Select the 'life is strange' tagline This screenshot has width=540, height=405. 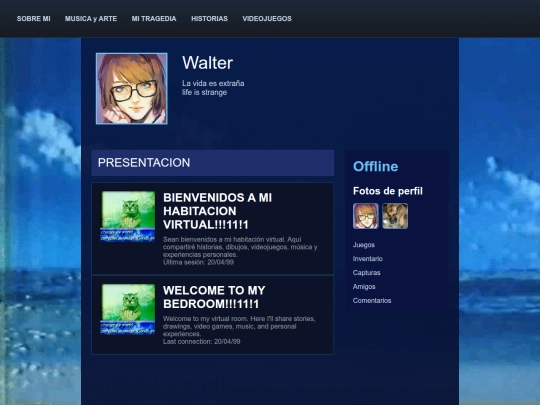point(204,92)
